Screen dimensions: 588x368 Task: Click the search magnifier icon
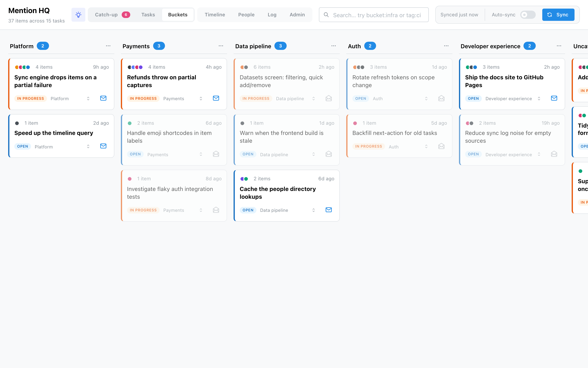click(x=326, y=15)
